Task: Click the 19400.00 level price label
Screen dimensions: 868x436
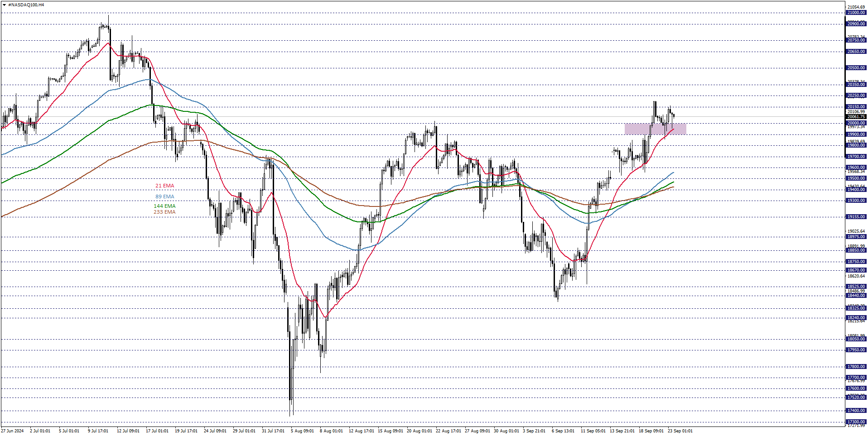Action: click(856, 190)
